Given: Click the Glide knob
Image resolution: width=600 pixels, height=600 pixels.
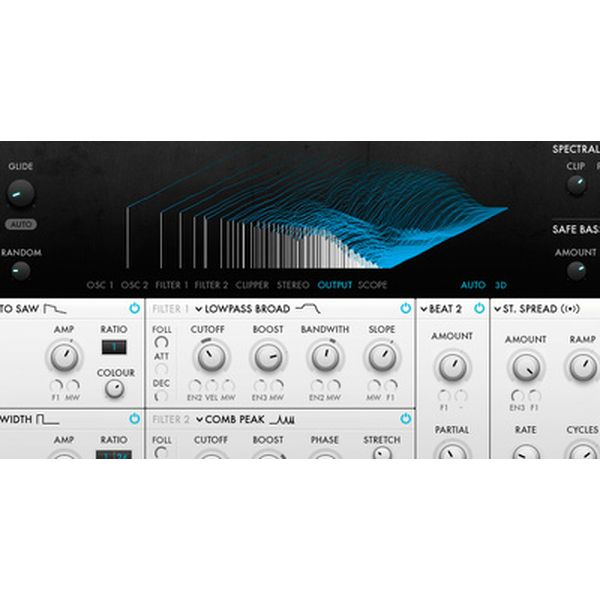Looking at the screenshot, I should [x=20, y=193].
